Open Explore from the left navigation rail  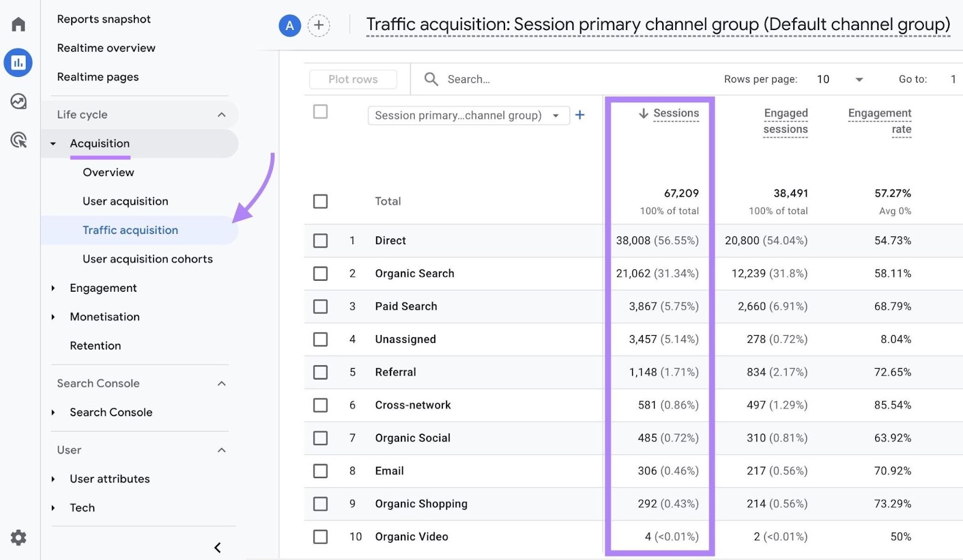coord(18,101)
